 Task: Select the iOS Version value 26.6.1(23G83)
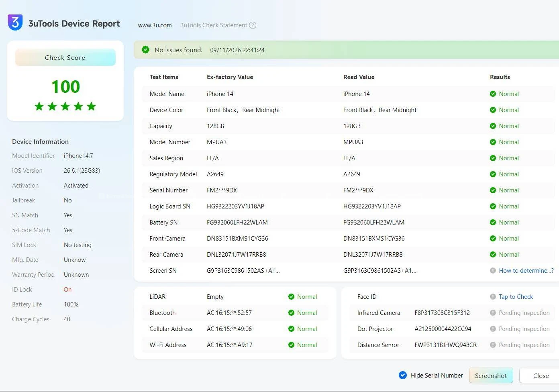[82, 171]
